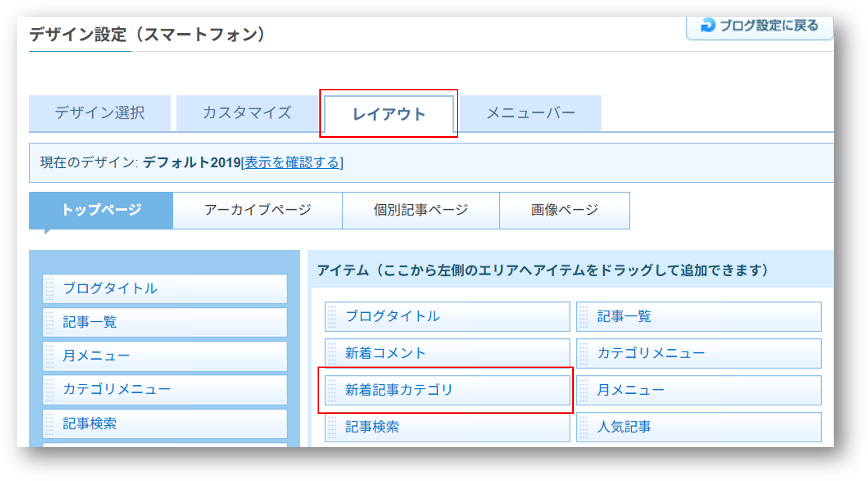868x481 pixels.
Task: Open the 表示を確認する link
Action: click(292, 163)
